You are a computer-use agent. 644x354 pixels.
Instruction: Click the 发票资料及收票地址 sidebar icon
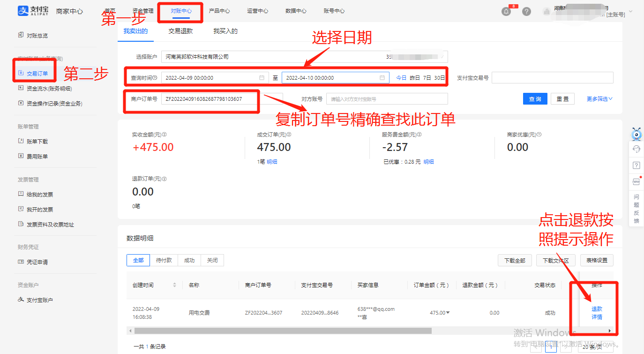coord(21,224)
